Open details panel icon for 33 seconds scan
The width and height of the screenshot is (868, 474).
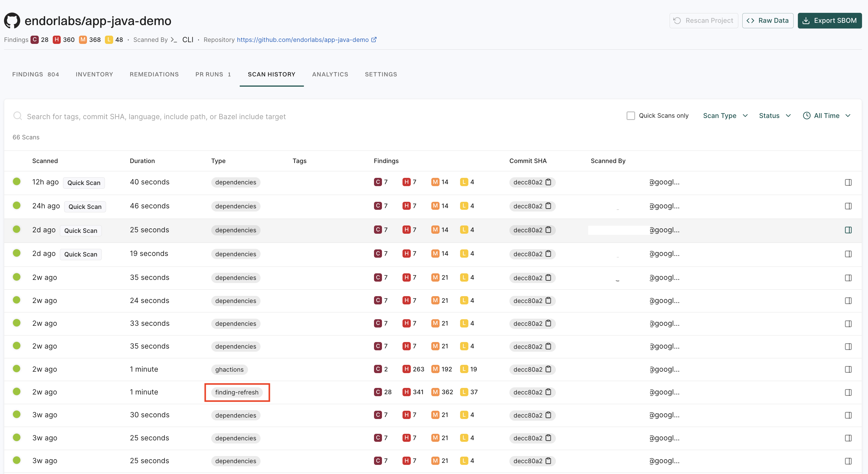(x=848, y=324)
